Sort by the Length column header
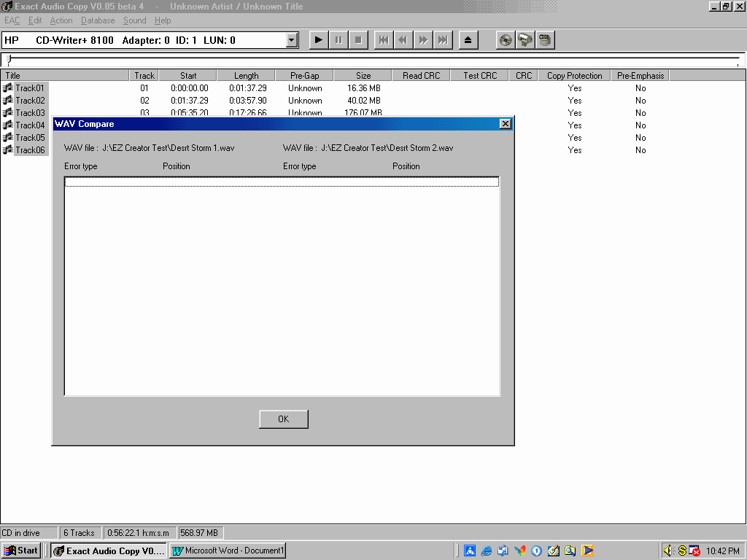The width and height of the screenshot is (747, 560). [247, 75]
